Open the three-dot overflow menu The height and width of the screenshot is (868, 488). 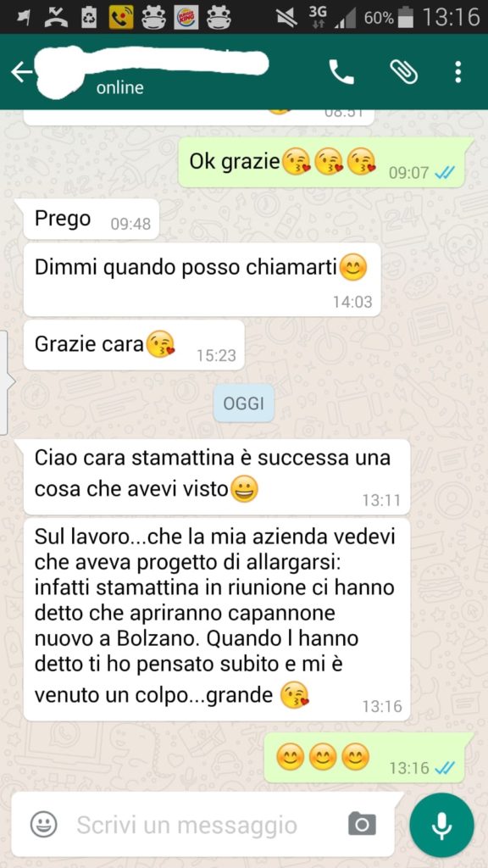coord(457,72)
